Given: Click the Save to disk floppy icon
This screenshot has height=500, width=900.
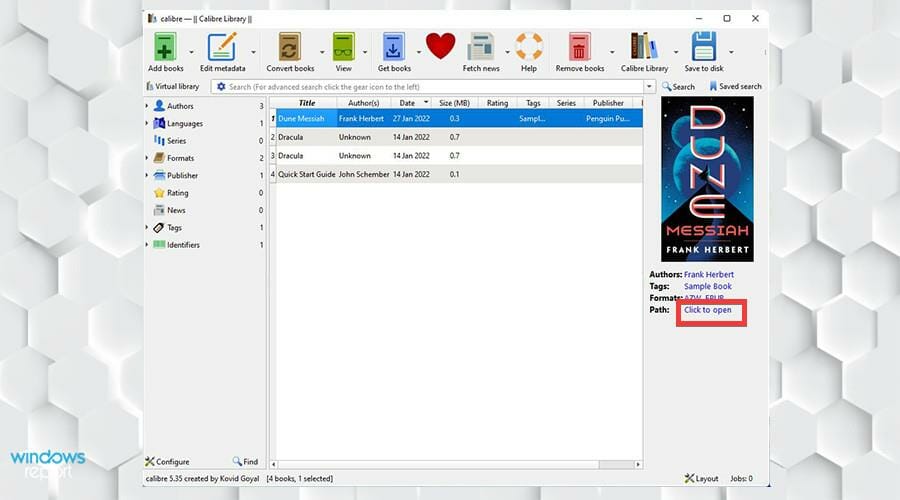Looking at the screenshot, I should [x=704, y=46].
